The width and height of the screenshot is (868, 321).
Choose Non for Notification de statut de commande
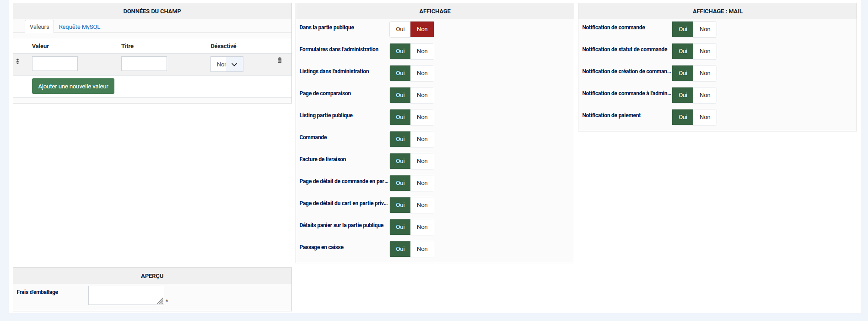click(705, 51)
